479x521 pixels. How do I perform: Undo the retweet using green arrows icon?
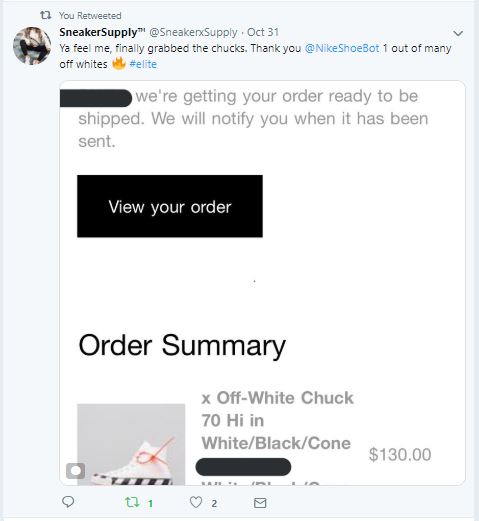[132, 502]
